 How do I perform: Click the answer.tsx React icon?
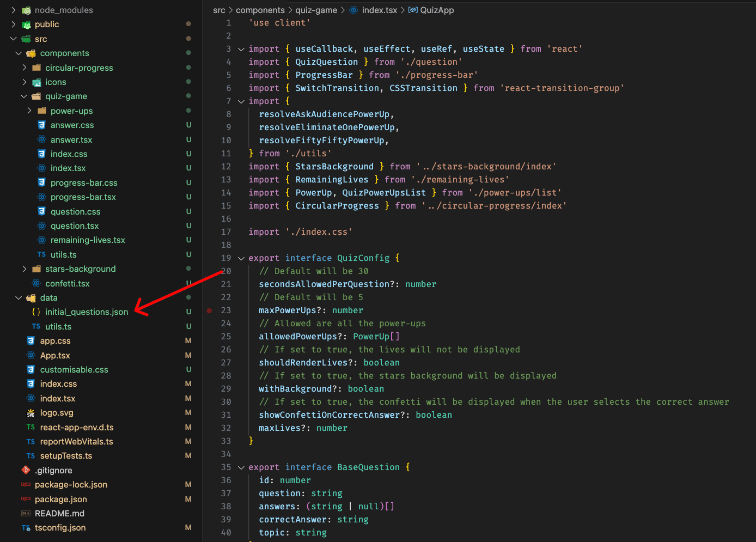[x=41, y=139]
